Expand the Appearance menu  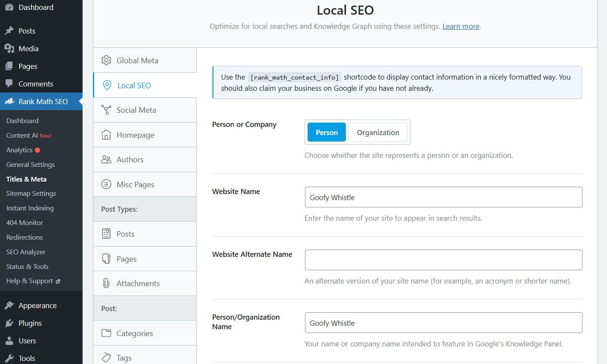coord(37,305)
